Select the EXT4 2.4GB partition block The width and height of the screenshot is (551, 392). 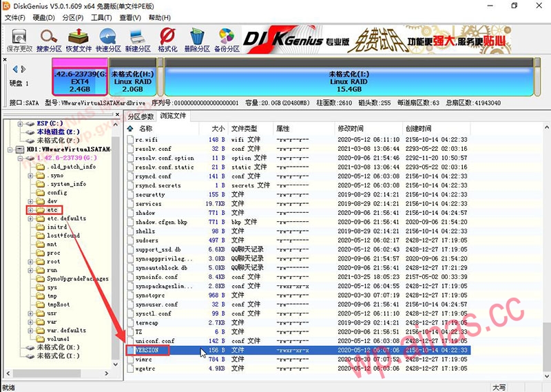click(80, 77)
